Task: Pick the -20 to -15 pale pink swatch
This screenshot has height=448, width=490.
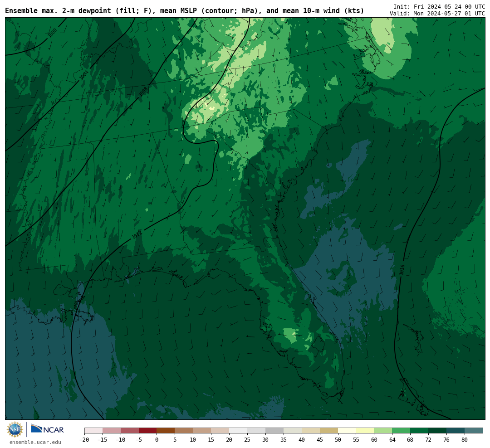Action: click(x=93, y=431)
